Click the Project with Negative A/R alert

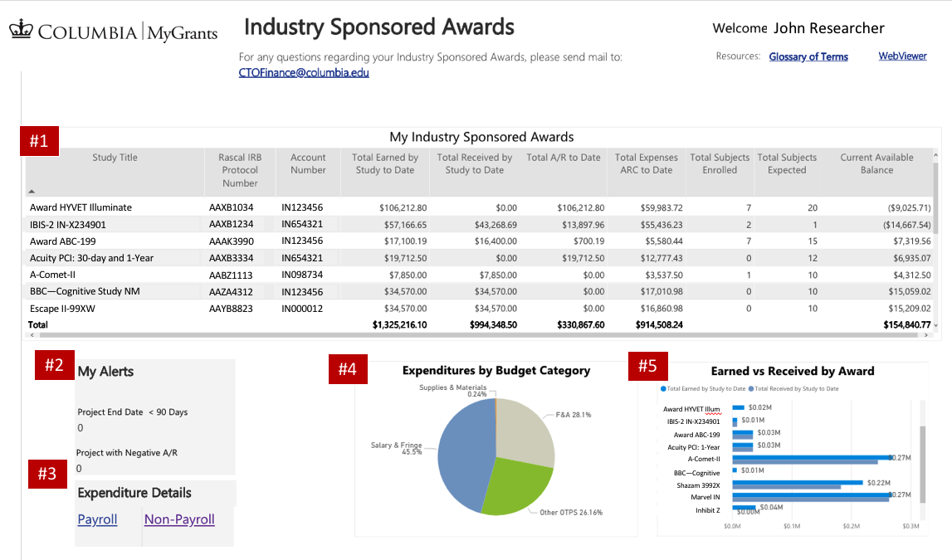click(127, 453)
